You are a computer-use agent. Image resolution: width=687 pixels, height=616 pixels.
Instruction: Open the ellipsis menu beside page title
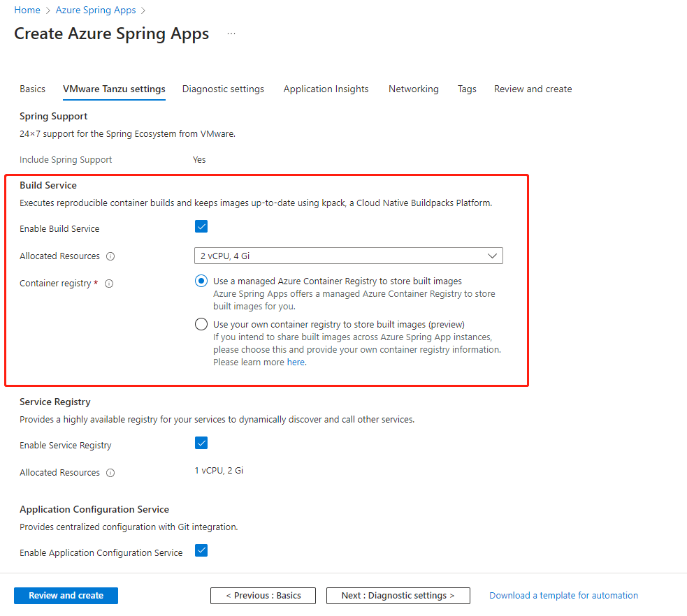coord(231,34)
